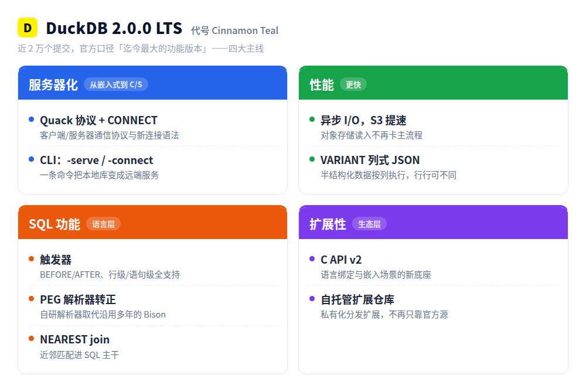Image resolution: width=586 pixels, height=392 pixels.
Task: Click 半结构化数据按列执行 description
Action: click(x=389, y=175)
